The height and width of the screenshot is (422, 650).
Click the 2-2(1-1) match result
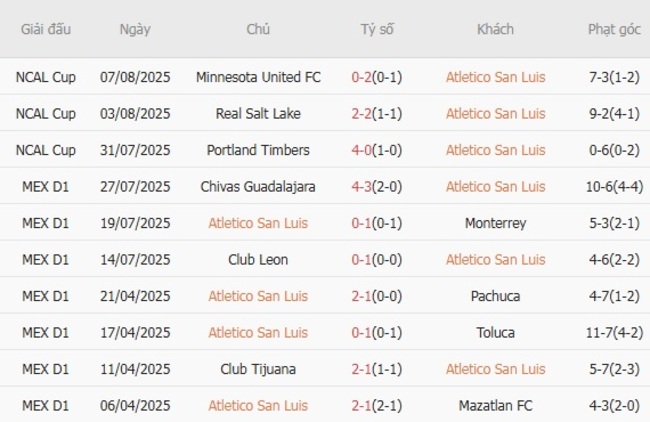[x=377, y=114]
